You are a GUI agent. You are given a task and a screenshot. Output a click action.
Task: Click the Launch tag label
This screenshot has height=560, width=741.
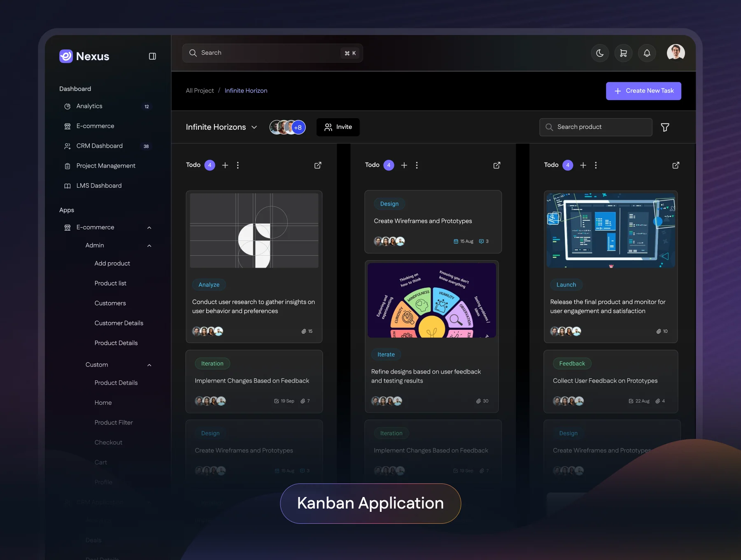point(566,285)
